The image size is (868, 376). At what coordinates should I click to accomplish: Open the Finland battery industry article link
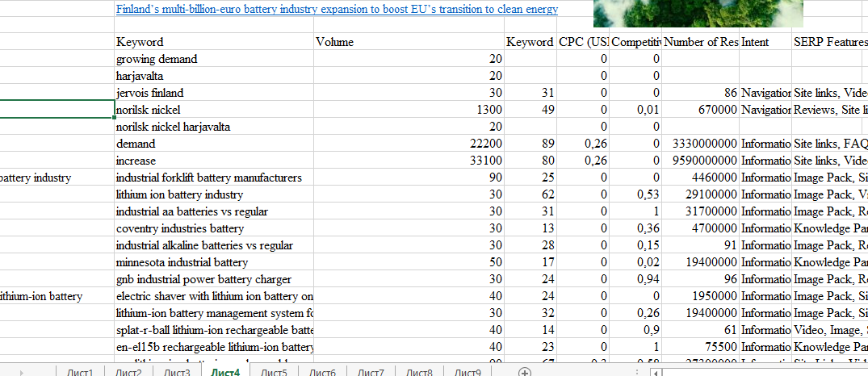click(337, 10)
